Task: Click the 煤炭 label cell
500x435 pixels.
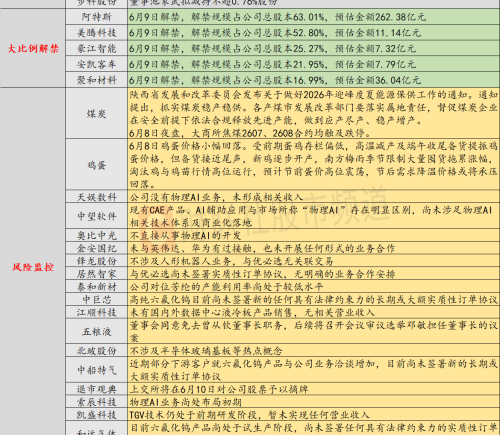Action: click(x=96, y=114)
